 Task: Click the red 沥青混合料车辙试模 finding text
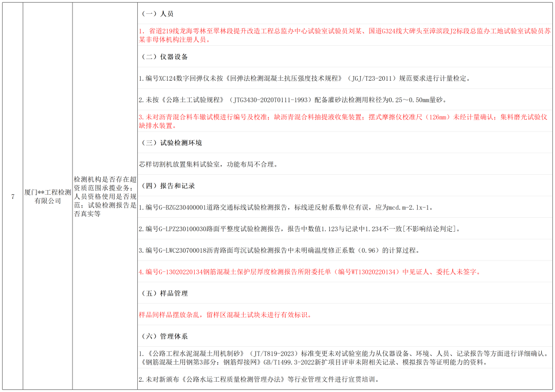(343, 121)
